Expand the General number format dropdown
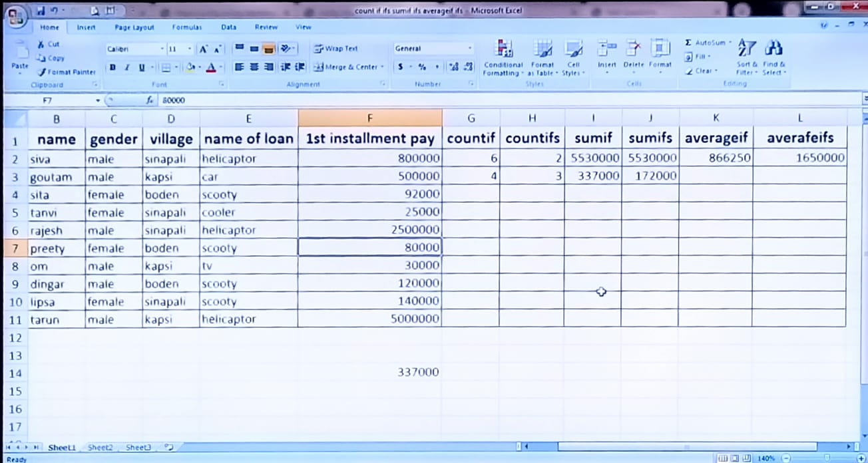868x463 pixels. 469,49
